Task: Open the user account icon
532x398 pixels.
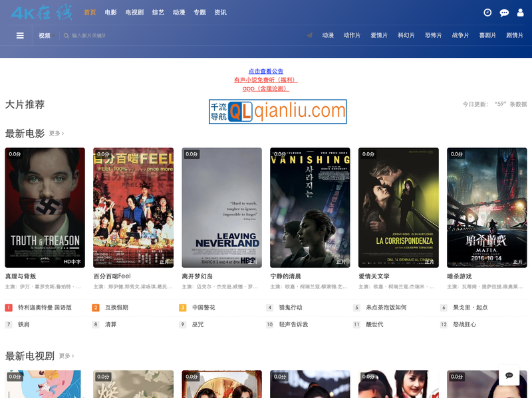Action: point(521,13)
